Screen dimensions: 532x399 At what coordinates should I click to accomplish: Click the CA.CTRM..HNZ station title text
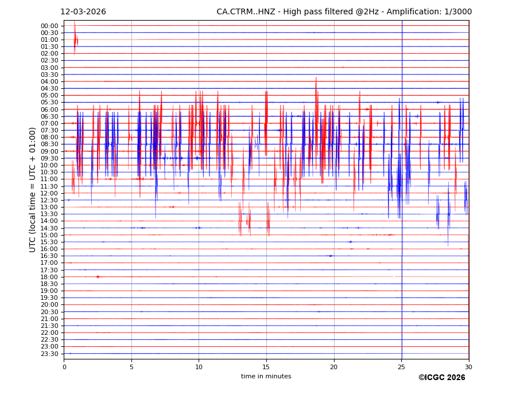[x=344, y=12]
